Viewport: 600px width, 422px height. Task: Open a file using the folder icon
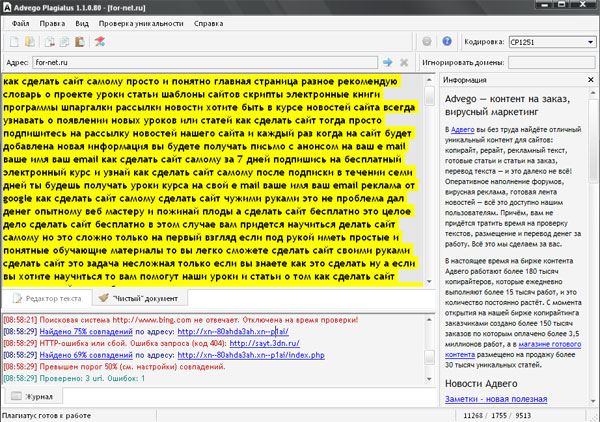pyautogui.click(x=29, y=42)
